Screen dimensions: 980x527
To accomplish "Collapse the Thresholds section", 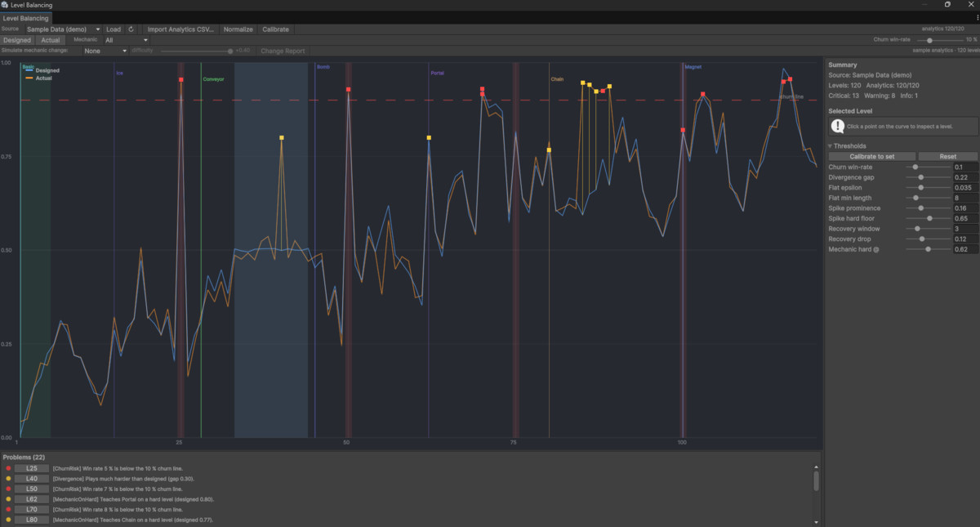I will tap(831, 146).
